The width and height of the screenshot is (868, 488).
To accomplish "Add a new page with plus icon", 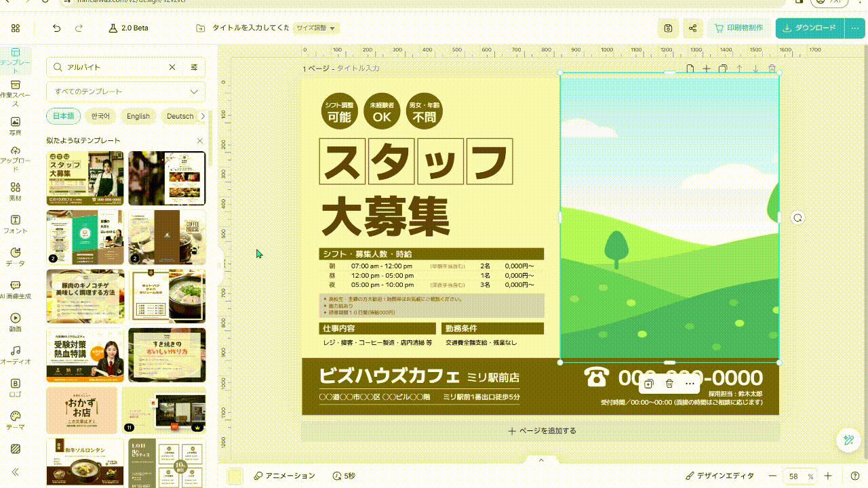I will [706, 68].
